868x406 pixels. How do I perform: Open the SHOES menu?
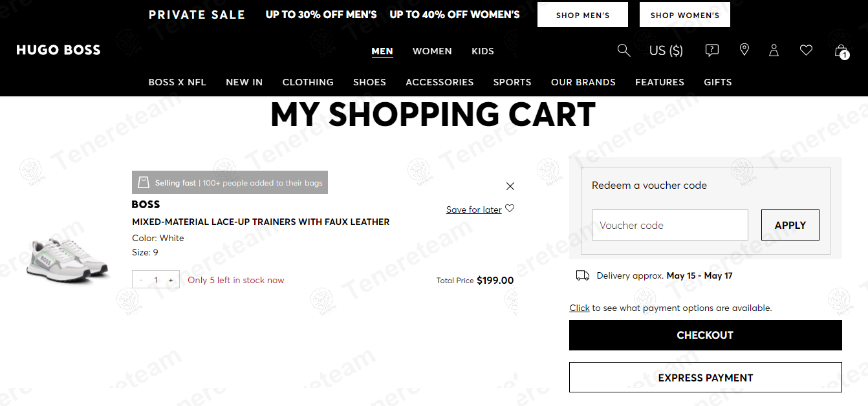pyautogui.click(x=369, y=82)
